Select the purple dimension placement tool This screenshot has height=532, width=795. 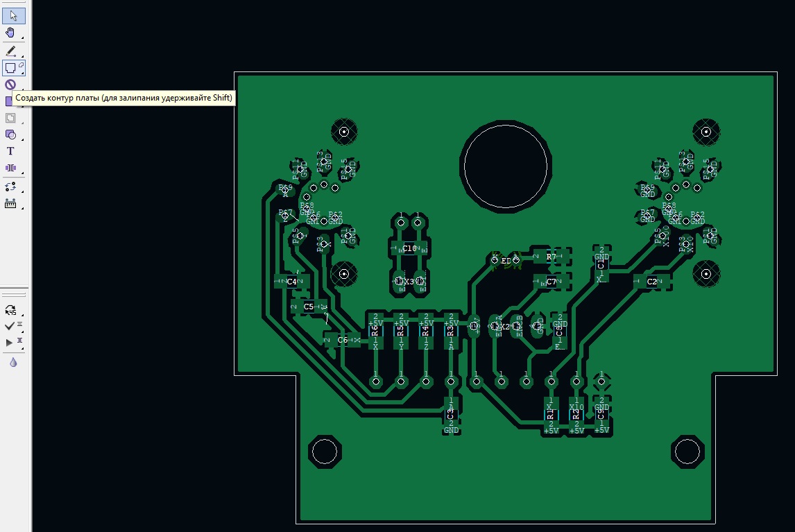pyautogui.click(x=10, y=168)
